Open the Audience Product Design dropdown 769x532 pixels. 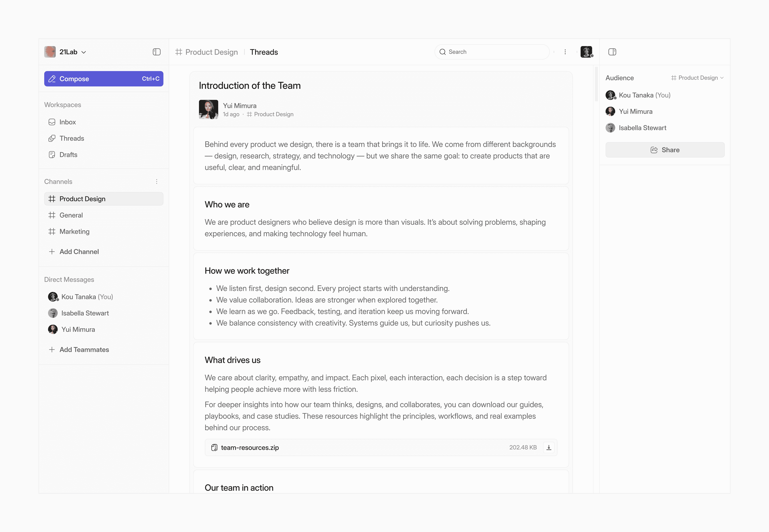click(697, 78)
